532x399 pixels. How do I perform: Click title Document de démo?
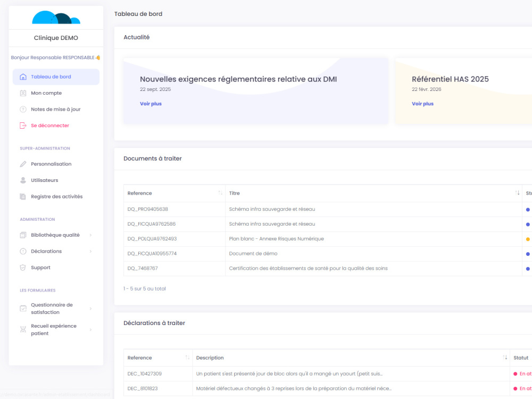click(253, 253)
